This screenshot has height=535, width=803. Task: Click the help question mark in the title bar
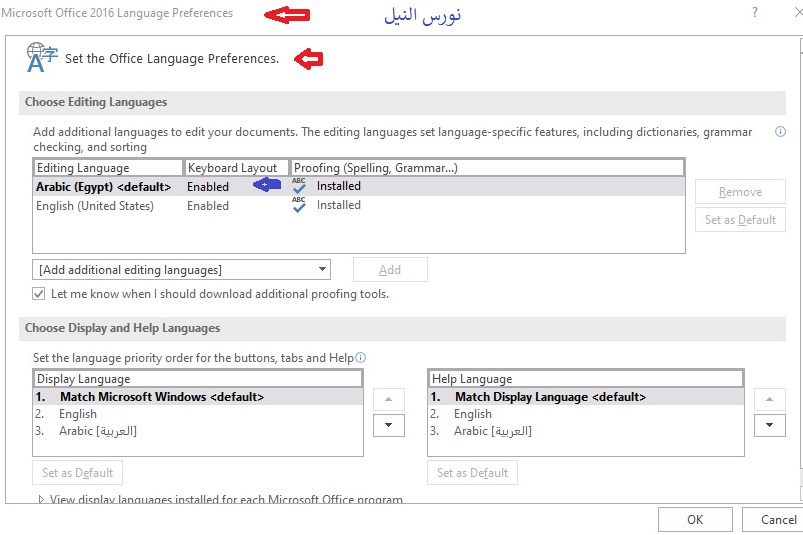click(753, 13)
